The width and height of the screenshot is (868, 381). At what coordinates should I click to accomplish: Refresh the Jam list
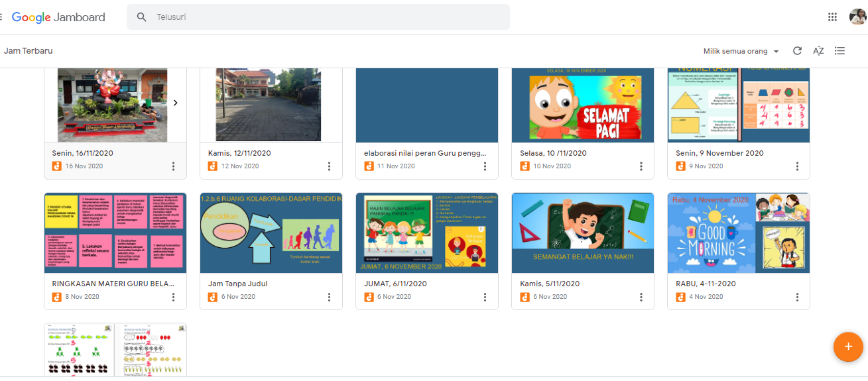pos(797,51)
